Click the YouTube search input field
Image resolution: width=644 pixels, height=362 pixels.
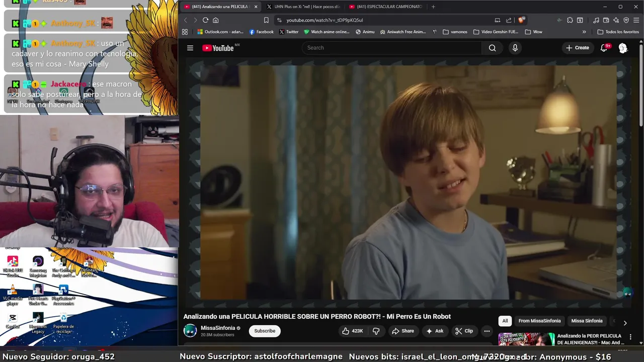392,48
